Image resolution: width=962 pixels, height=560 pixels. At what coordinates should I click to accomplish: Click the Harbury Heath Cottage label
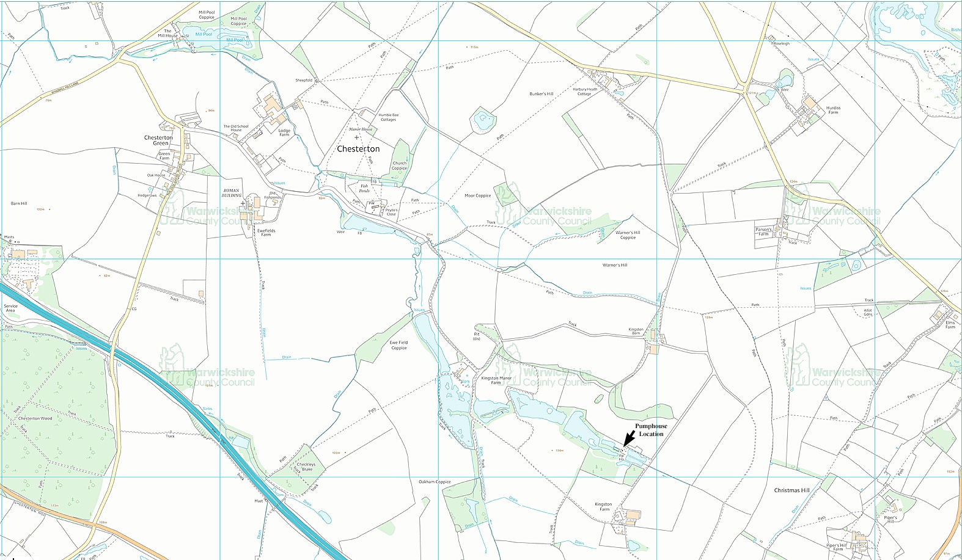coord(585,92)
